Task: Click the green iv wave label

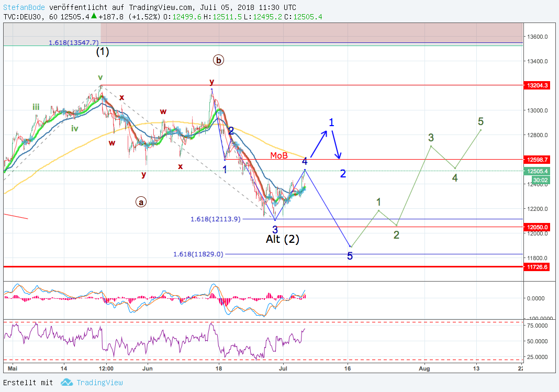Action: pyautogui.click(x=74, y=129)
